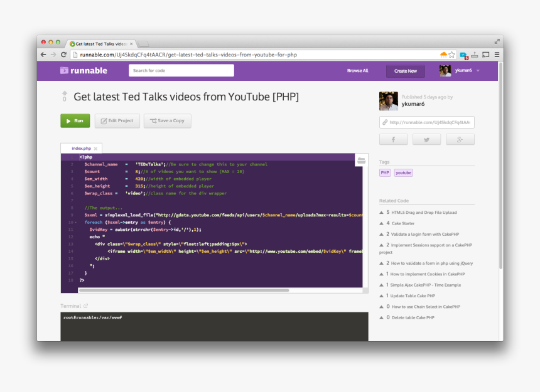Reload the page with refresh icon
The width and height of the screenshot is (540, 392).
point(63,55)
